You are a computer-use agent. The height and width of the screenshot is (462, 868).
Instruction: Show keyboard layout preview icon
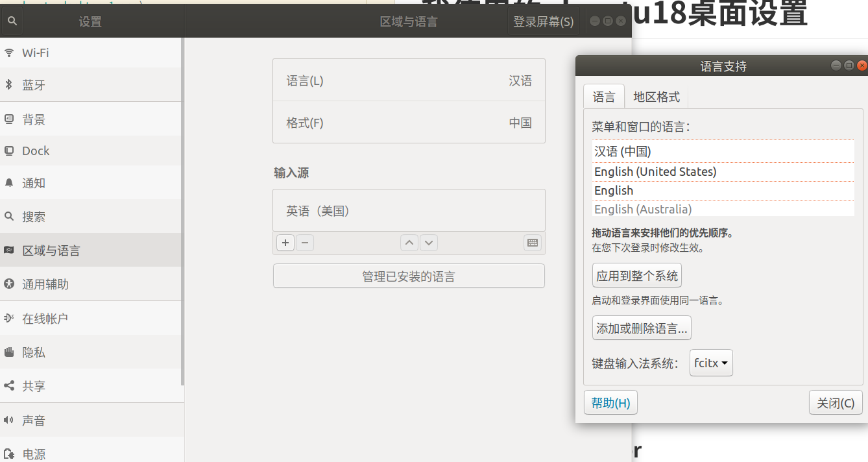(533, 243)
